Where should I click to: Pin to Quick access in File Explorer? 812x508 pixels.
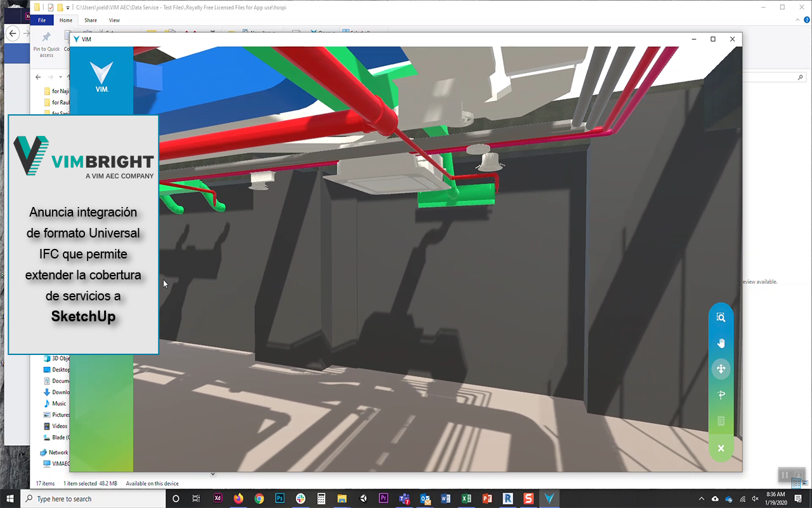coord(46,44)
